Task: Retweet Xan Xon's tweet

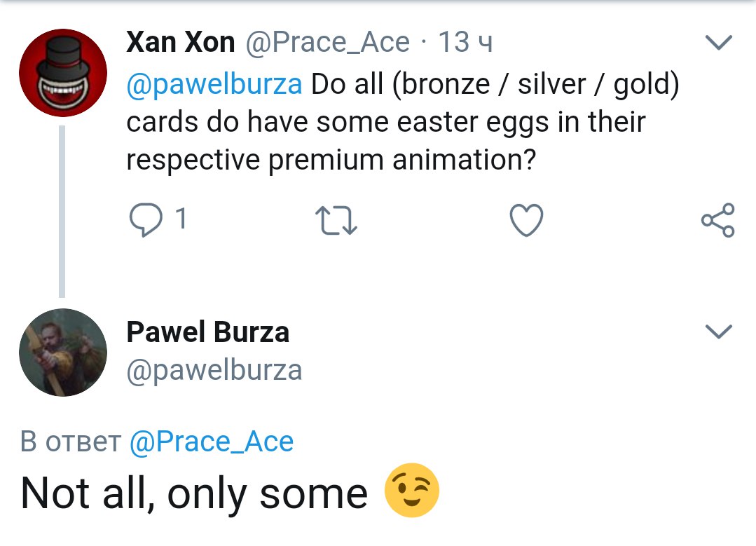Action: pos(338,221)
